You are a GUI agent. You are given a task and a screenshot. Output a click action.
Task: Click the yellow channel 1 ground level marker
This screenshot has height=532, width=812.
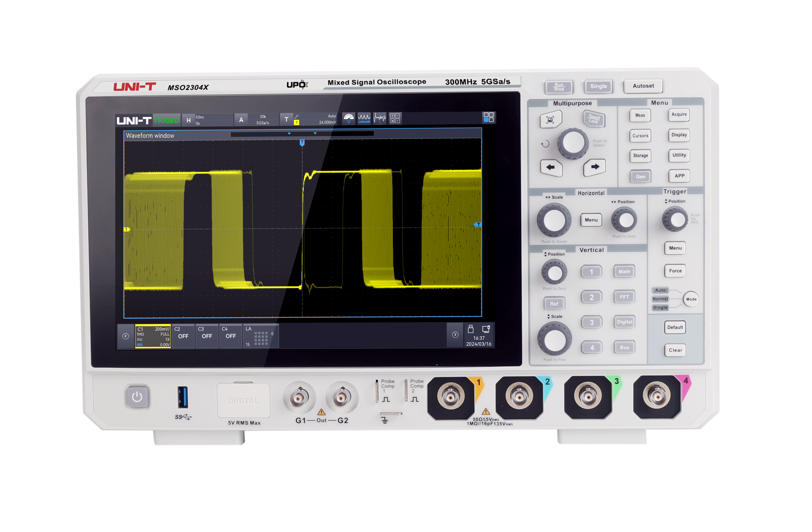[127, 229]
